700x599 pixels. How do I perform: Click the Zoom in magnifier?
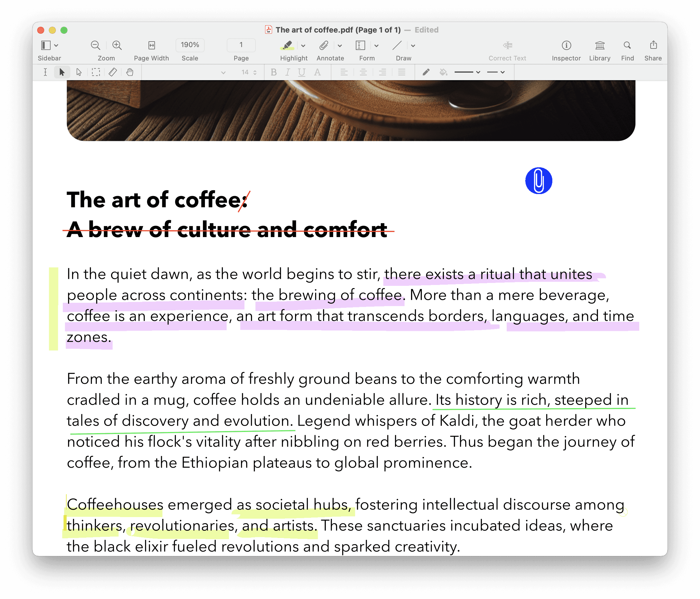[x=117, y=45]
